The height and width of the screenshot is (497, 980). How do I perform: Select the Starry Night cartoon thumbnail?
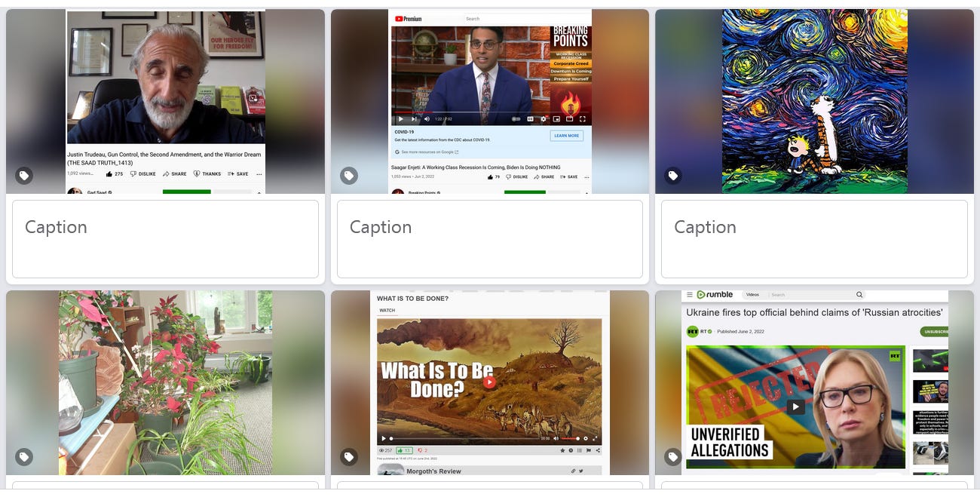814,101
